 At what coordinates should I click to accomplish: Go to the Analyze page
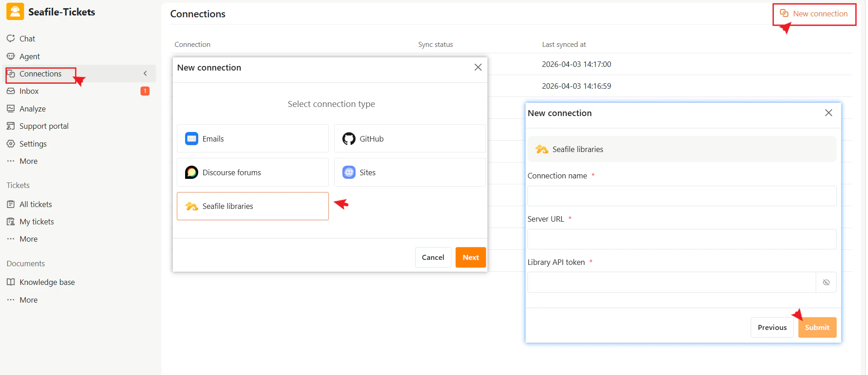pos(33,109)
